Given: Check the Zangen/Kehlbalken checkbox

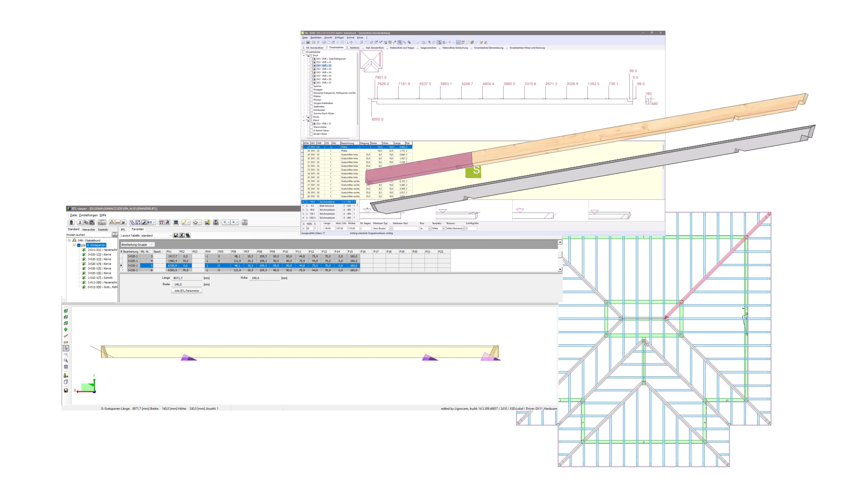Looking at the screenshot, I should click(311, 103).
